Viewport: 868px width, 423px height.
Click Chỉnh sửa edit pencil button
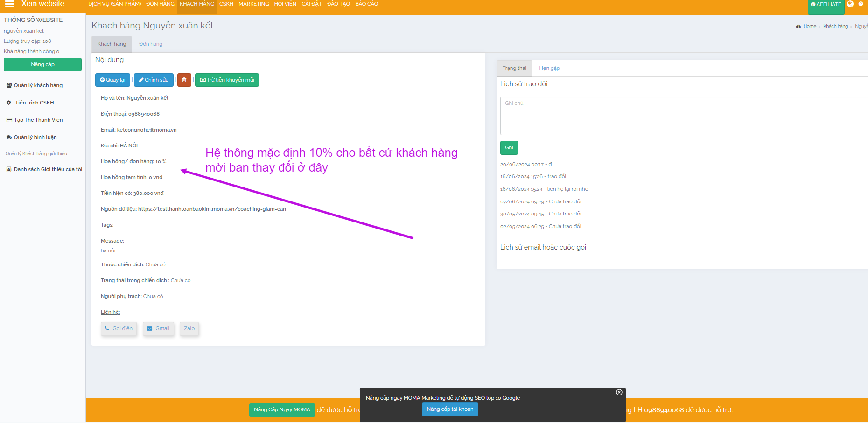coord(154,80)
